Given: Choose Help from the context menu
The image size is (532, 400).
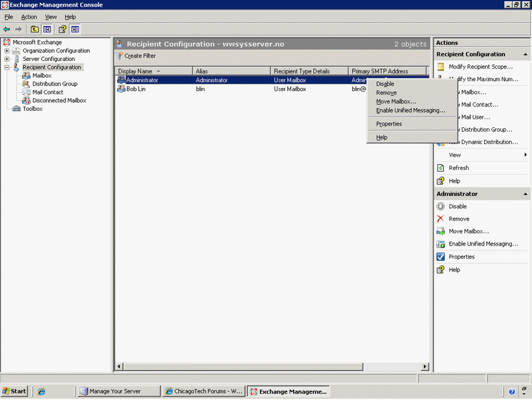Looking at the screenshot, I should coord(412,137).
